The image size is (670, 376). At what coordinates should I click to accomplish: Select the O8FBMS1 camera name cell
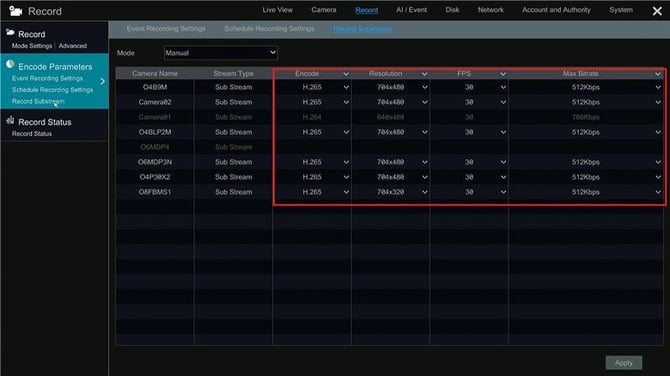pyautogui.click(x=155, y=192)
